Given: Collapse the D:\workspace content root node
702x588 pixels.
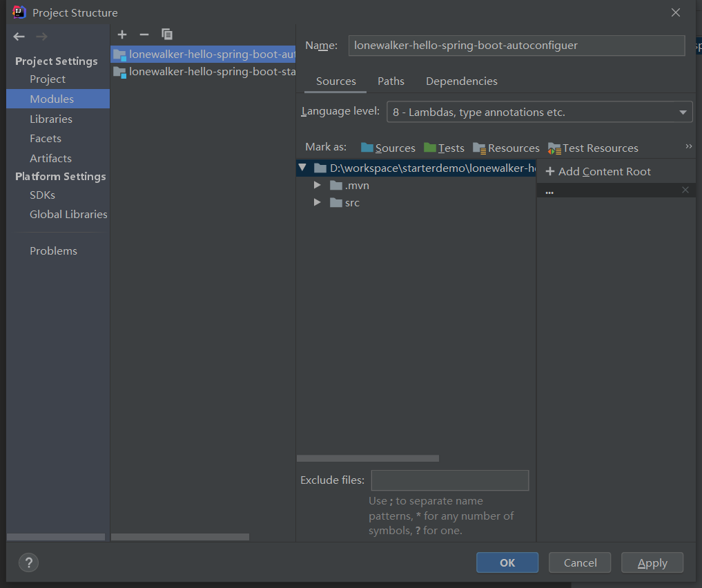Looking at the screenshot, I should [302, 168].
